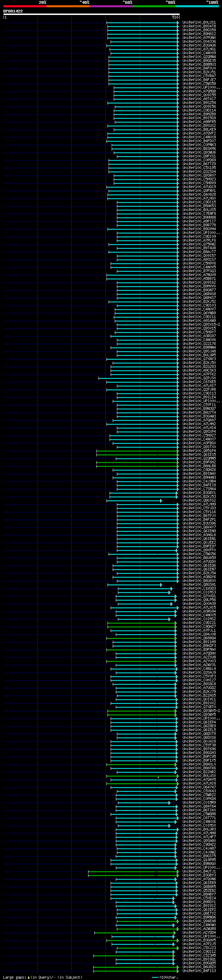Click the cyan ~100% identity color bar
Viewport: 222px width, 980px height.
(197, 6)
